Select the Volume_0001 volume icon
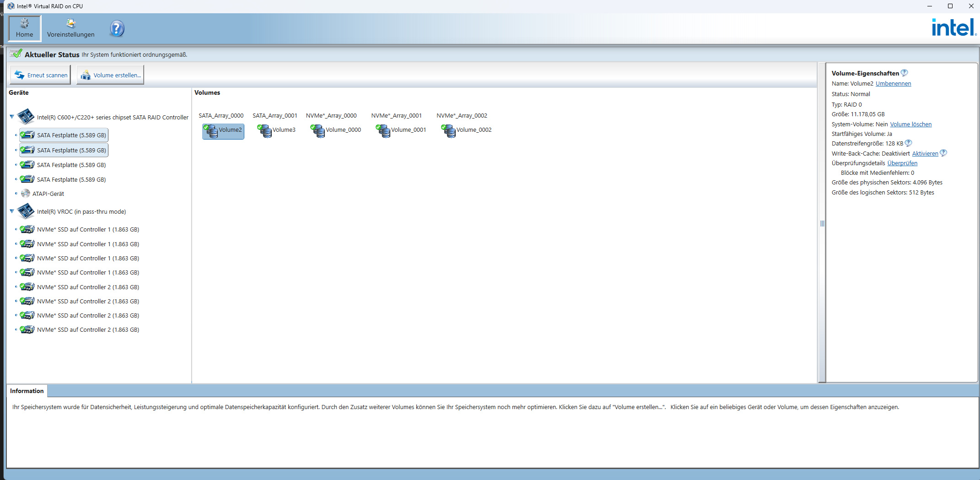The height and width of the screenshot is (480, 980). pos(383,131)
